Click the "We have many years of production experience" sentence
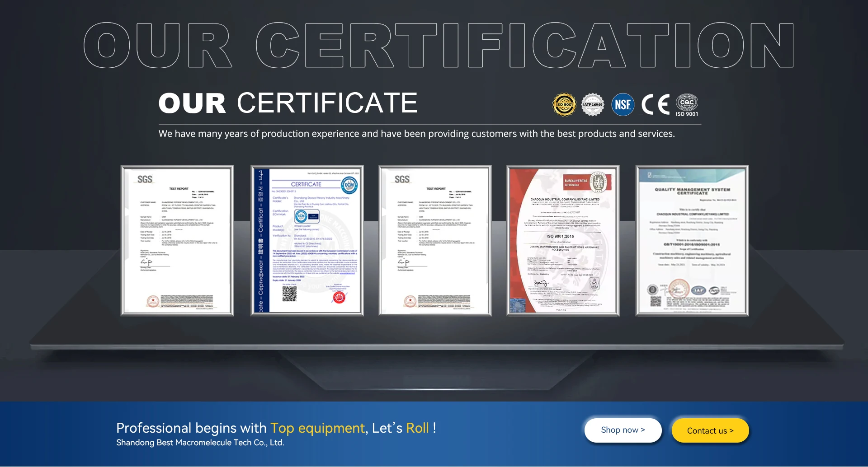Viewport: 868px width, 467px height. click(x=416, y=134)
